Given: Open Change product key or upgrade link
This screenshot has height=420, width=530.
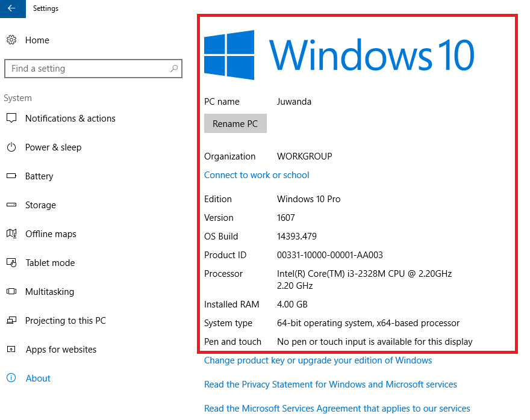Looking at the screenshot, I should pyautogui.click(x=318, y=360).
